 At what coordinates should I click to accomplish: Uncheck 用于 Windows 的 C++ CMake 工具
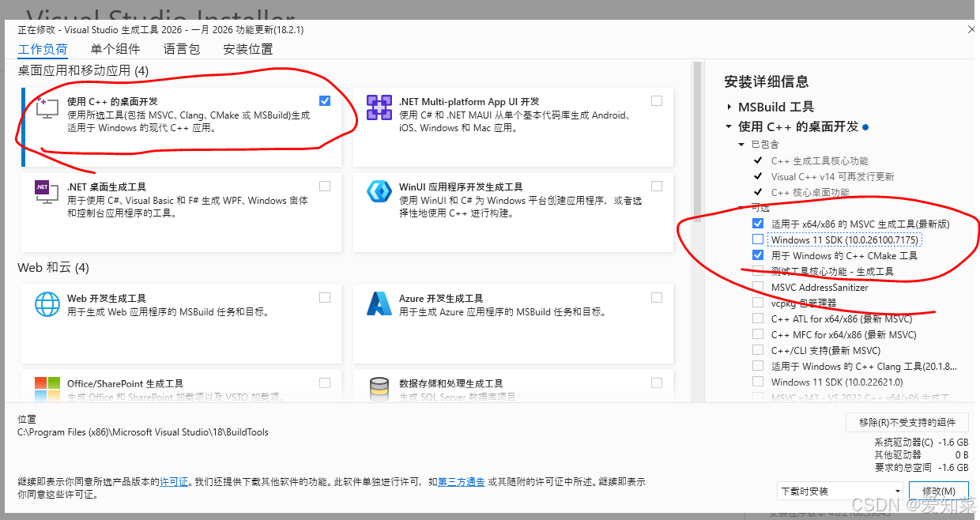pos(758,255)
